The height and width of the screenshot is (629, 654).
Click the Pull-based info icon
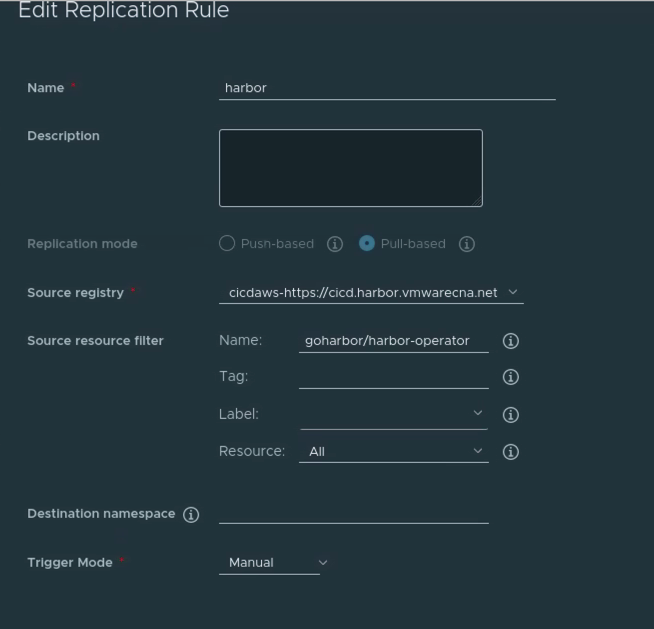coord(466,244)
